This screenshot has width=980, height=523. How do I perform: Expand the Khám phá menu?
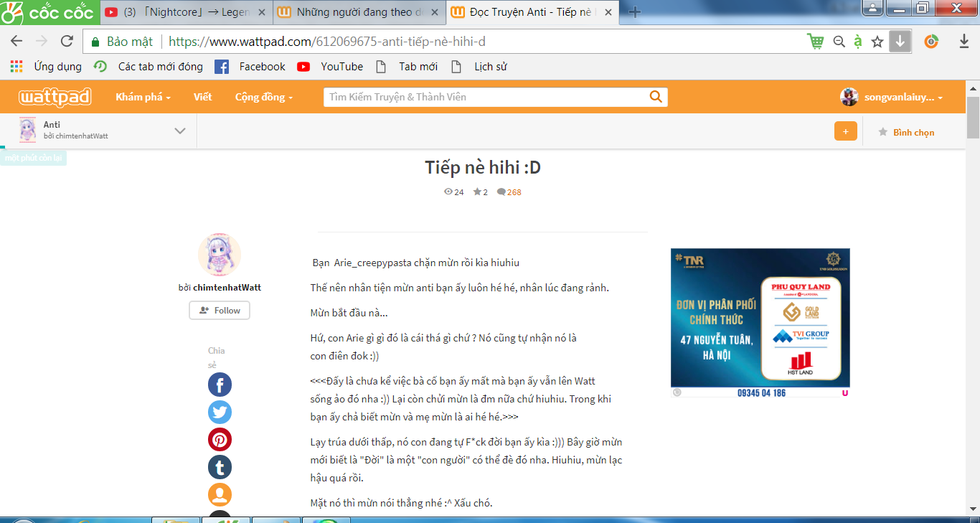(x=143, y=97)
